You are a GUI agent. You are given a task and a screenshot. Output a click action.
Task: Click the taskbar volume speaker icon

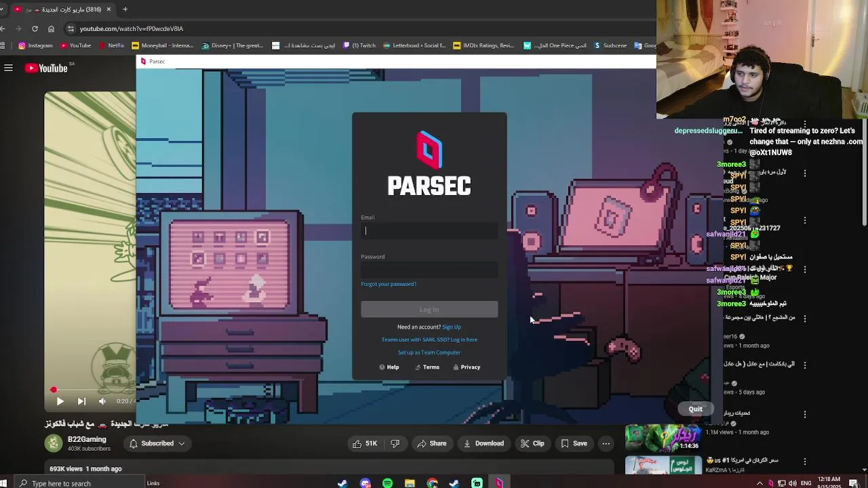point(793,483)
